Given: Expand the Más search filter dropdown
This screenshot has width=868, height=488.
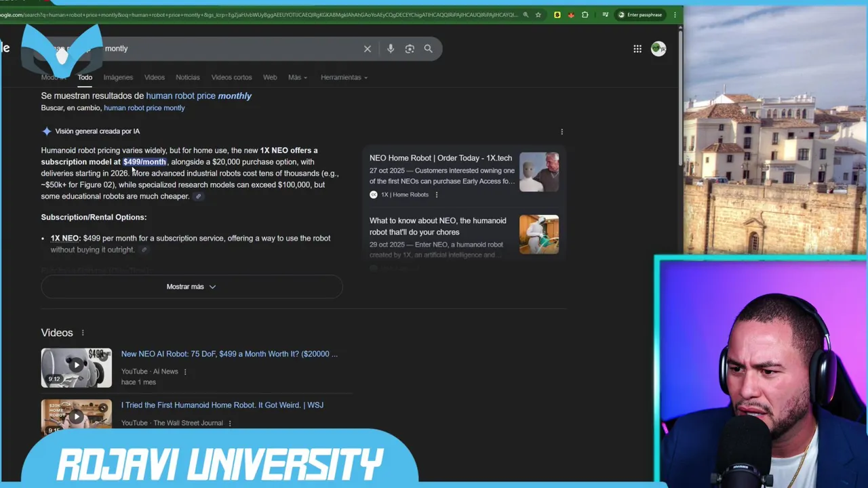Looking at the screenshot, I should coord(297,77).
